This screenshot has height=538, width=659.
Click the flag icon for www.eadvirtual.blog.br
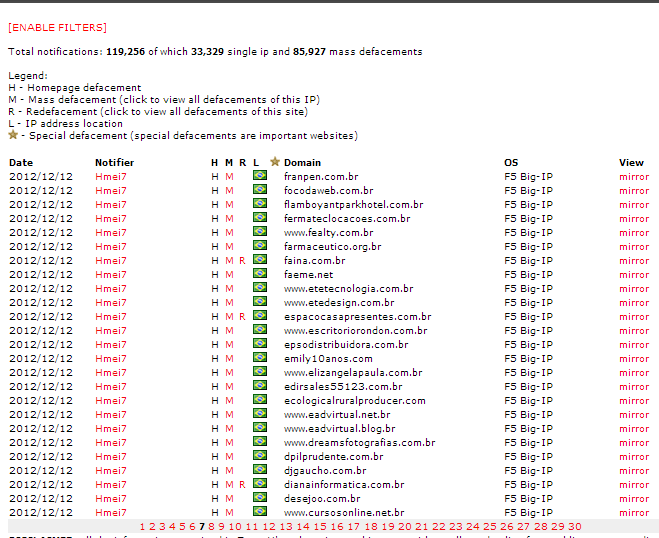260,427
